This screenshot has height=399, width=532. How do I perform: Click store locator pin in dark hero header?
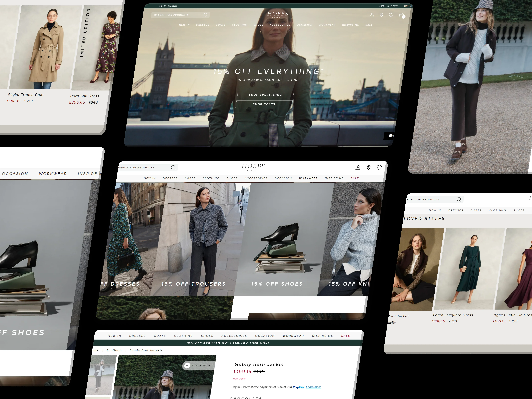(381, 15)
